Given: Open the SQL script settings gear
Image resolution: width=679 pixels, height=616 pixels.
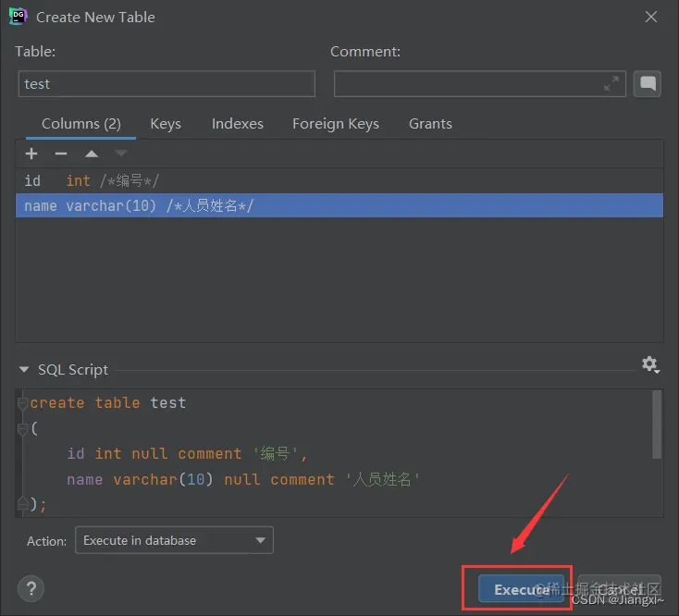Looking at the screenshot, I should coord(650,365).
